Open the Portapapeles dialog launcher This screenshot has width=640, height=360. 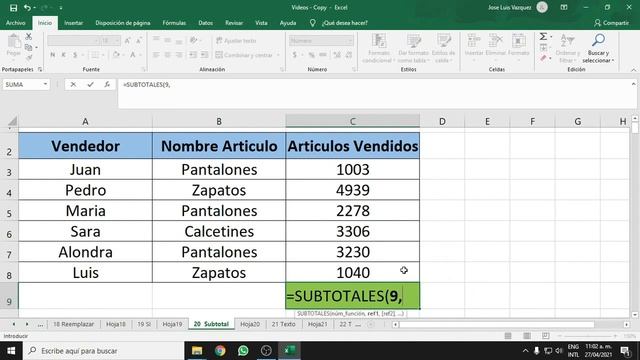[x=40, y=69]
